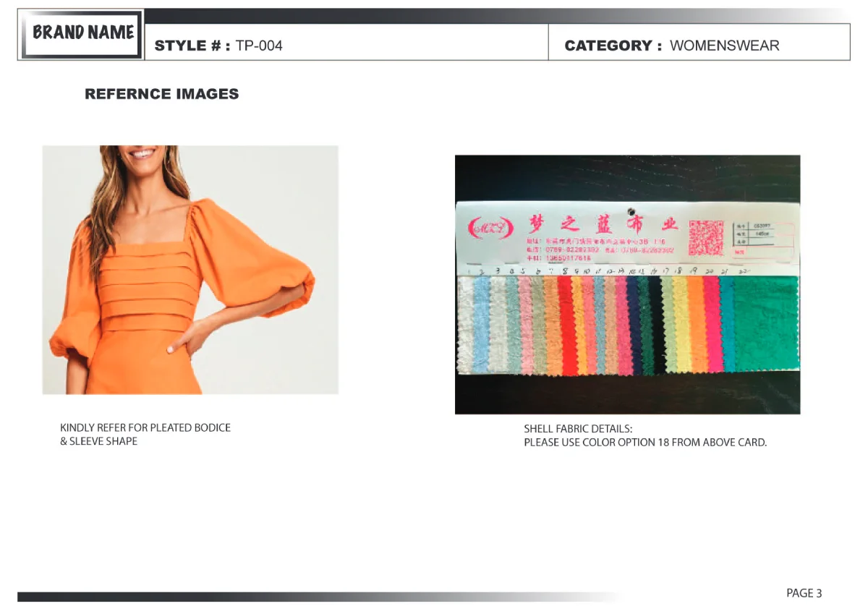Image resolution: width=868 pixels, height=614 pixels.
Task: Click the pleated bodice caption text
Action: pos(145,434)
